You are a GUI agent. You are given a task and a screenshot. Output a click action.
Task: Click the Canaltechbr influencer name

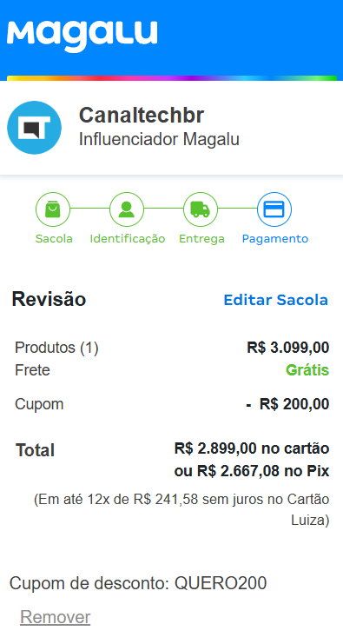pyautogui.click(x=142, y=116)
